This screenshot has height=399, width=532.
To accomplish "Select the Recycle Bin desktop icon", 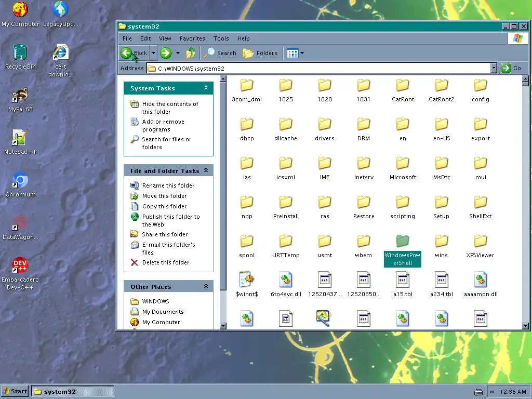I will 20,57.
